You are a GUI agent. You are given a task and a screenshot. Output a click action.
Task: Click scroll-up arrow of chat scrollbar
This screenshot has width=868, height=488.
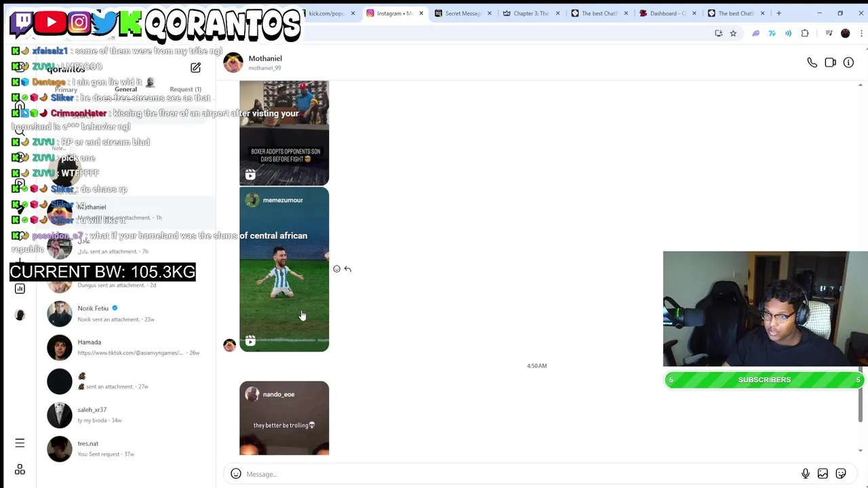click(861, 85)
